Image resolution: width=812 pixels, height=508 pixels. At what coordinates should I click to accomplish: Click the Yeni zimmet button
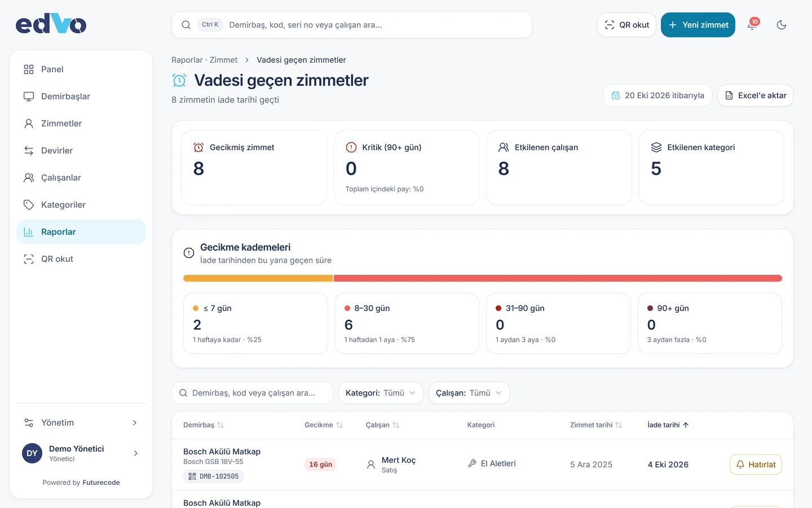coord(698,25)
